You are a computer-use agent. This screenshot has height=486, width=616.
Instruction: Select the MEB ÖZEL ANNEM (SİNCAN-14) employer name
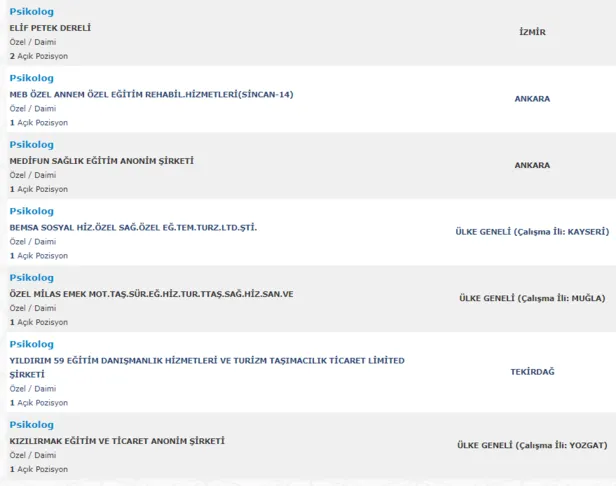coord(151,94)
